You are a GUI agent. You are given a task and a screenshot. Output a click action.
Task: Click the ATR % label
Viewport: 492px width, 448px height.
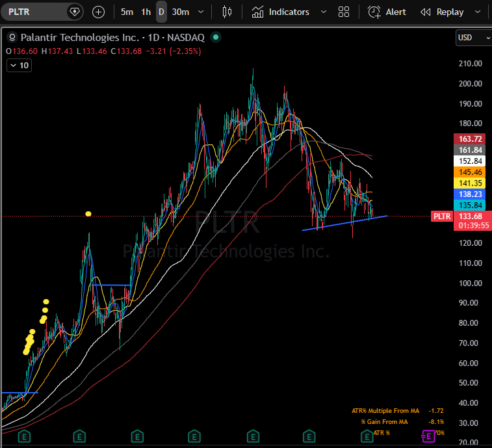tap(382, 432)
